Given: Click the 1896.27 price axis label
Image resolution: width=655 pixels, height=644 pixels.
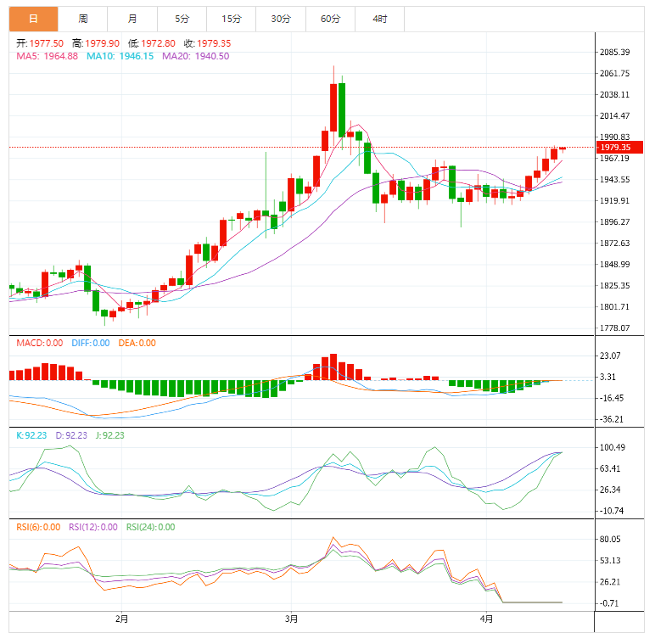Looking at the screenshot, I should (615, 222).
